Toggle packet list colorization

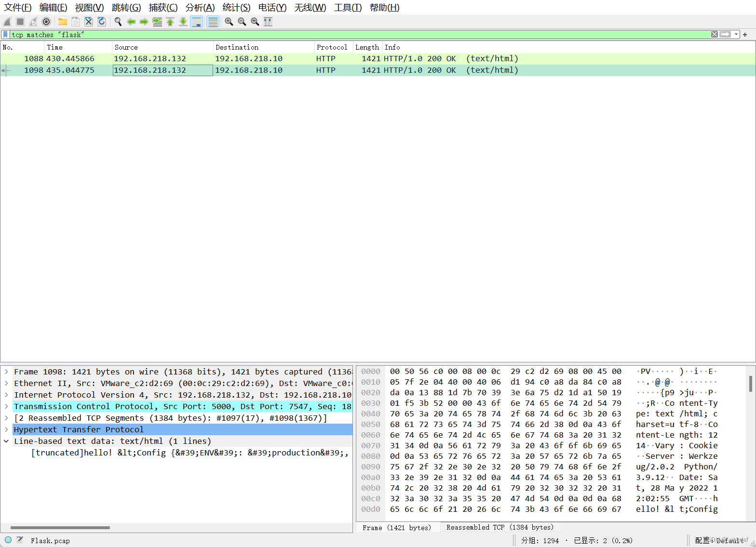pyautogui.click(x=213, y=22)
